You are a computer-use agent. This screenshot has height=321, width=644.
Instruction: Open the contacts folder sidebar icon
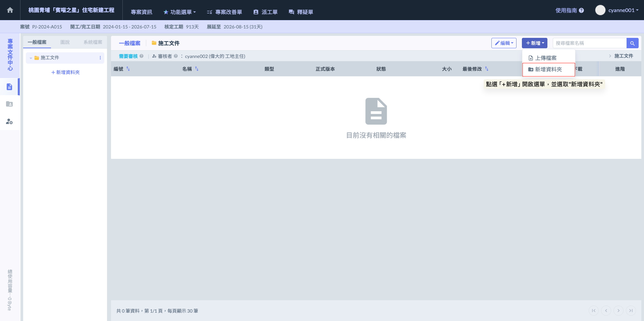(x=9, y=104)
